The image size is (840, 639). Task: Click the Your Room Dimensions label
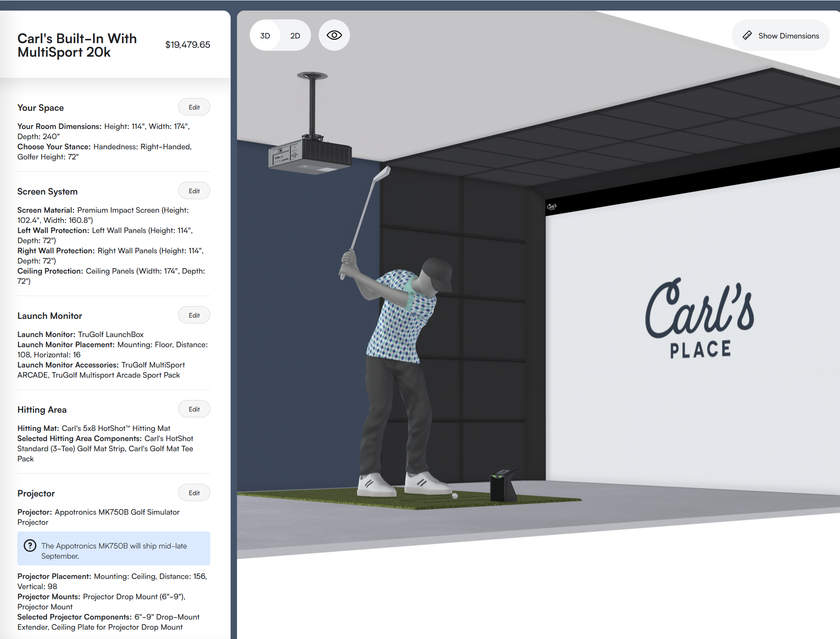(59, 126)
